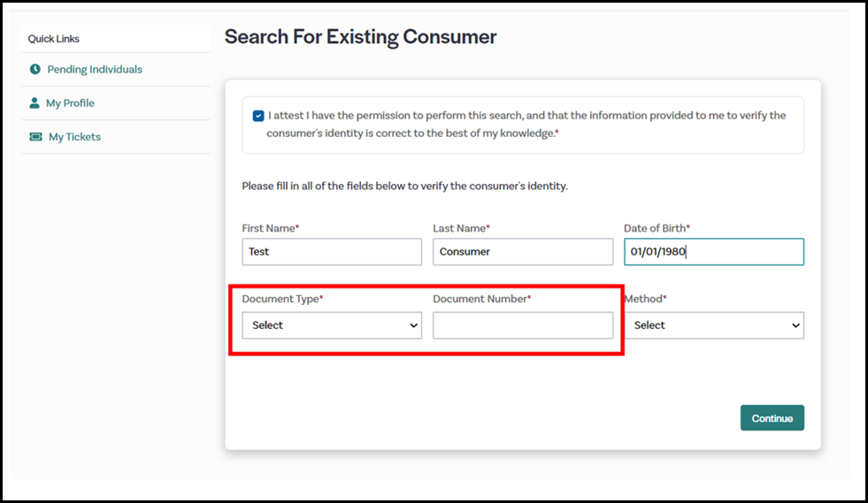Click the Search For Existing Consumer heading
Screen dimensions: 868x503
point(360,37)
